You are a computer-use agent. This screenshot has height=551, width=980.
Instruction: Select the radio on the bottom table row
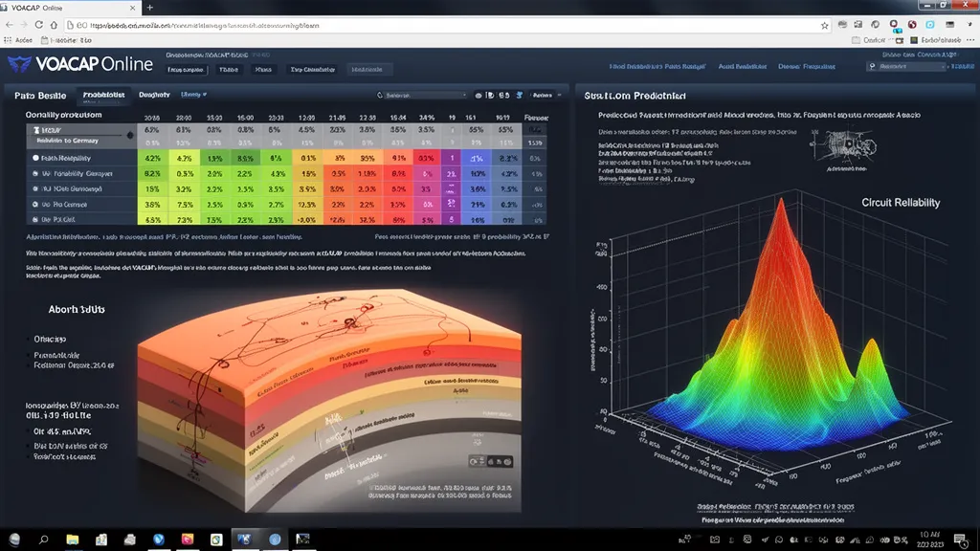(x=35, y=219)
